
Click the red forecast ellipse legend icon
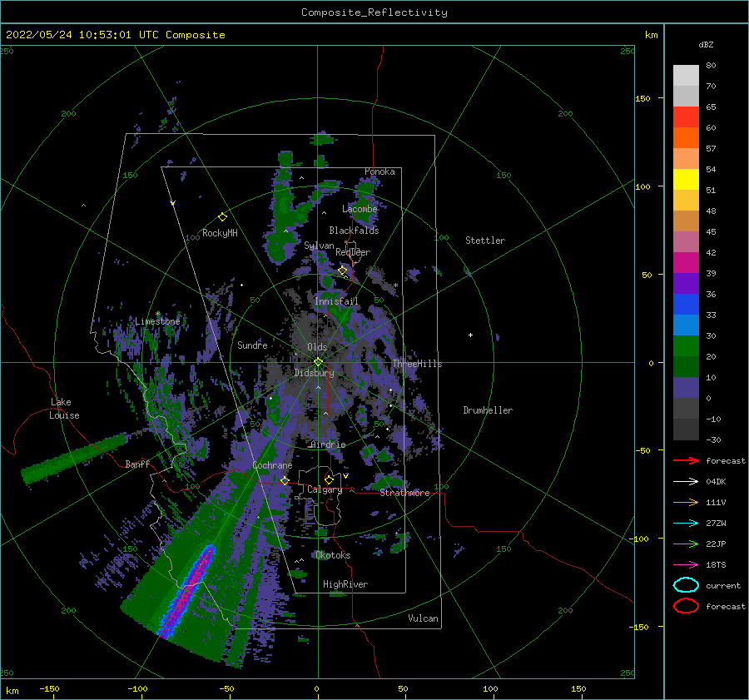pos(686,606)
